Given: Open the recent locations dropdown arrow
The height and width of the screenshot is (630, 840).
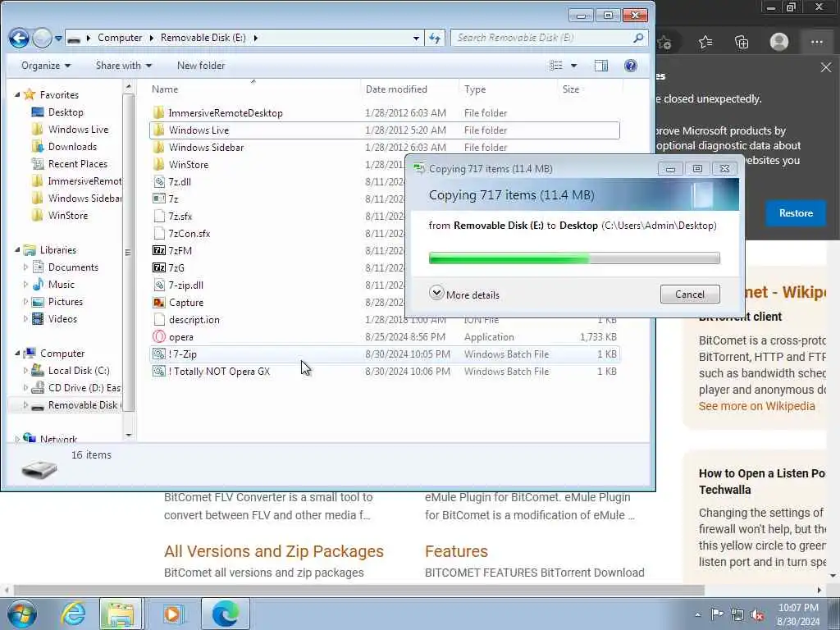Looking at the screenshot, I should (x=58, y=39).
